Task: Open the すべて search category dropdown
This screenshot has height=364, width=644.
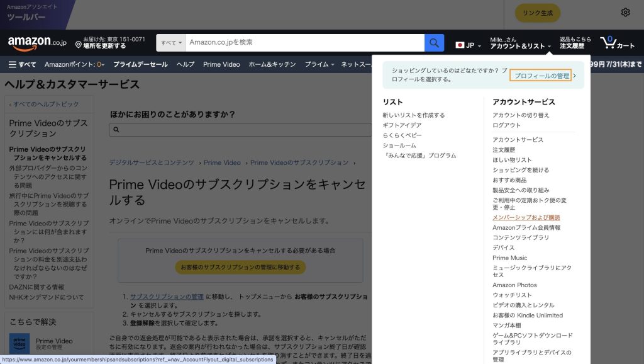Action: [x=171, y=43]
